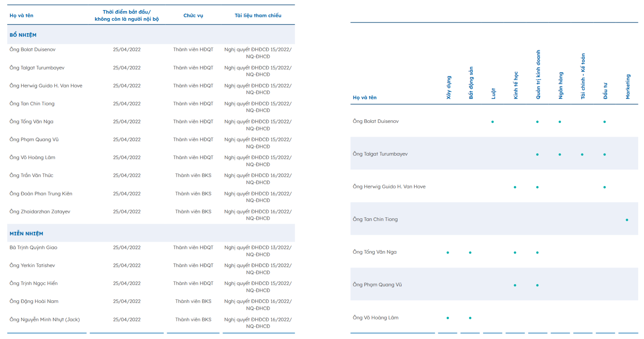644x339 pixels.
Task: Click Bolat Duisenov's 'Ngân hàng' dot
Action: coord(560,122)
